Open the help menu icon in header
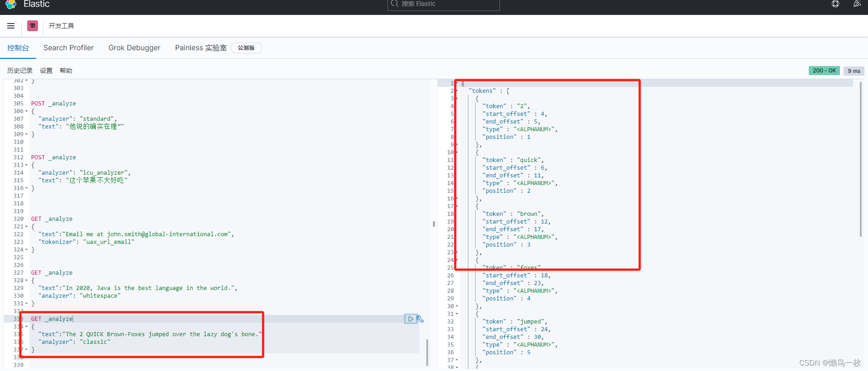The height and width of the screenshot is (371, 868). pos(835,4)
